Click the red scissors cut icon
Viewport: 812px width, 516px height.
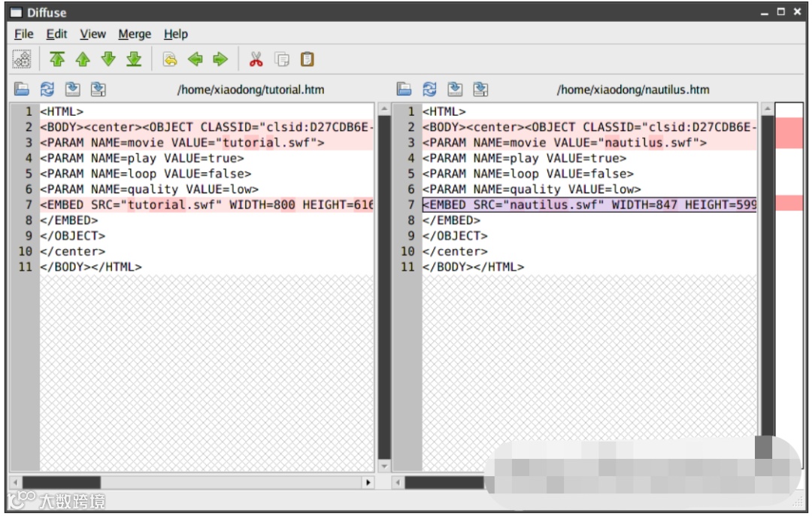tap(256, 59)
